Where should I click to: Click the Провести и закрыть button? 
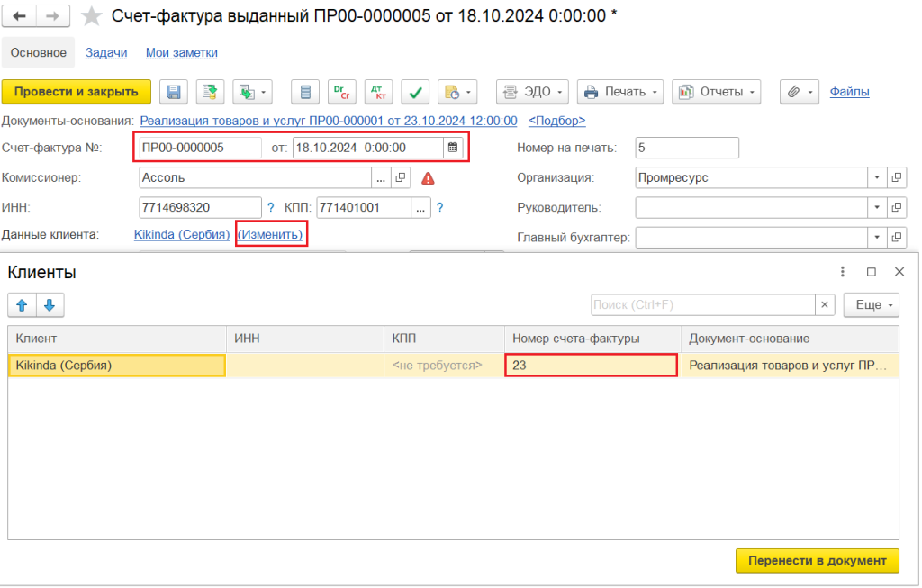tap(77, 92)
